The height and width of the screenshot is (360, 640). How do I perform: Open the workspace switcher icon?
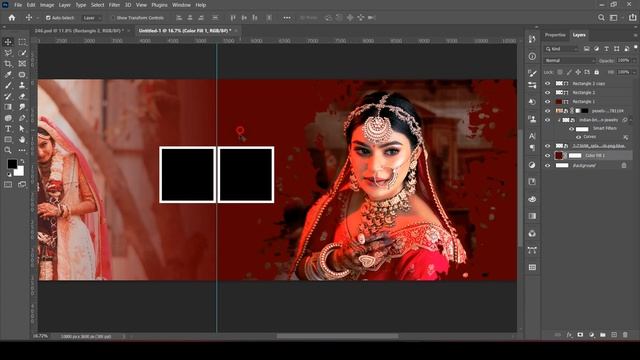(x=613, y=18)
